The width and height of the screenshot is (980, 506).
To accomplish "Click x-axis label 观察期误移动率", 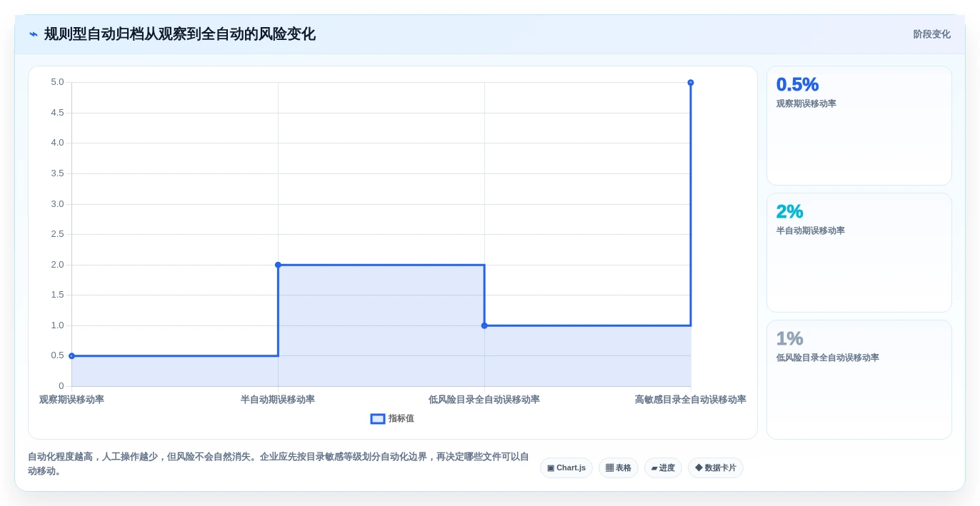I will (x=71, y=400).
